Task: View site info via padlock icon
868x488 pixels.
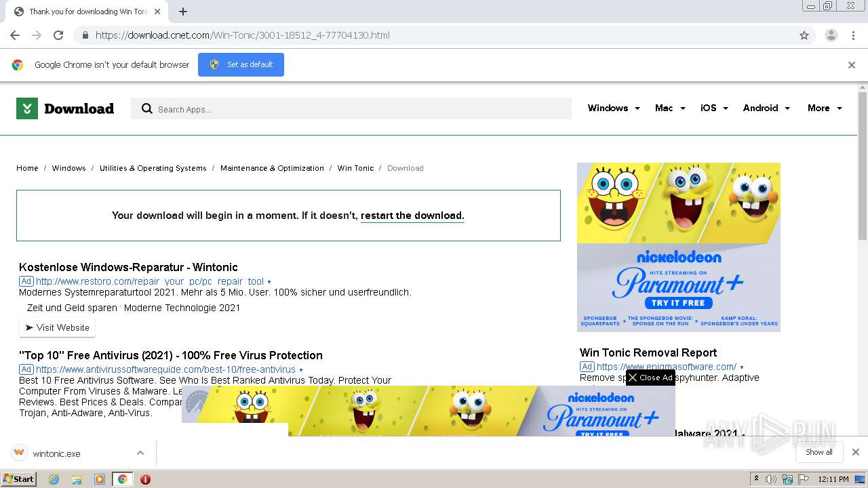Action: pyautogui.click(x=85, y=35)
